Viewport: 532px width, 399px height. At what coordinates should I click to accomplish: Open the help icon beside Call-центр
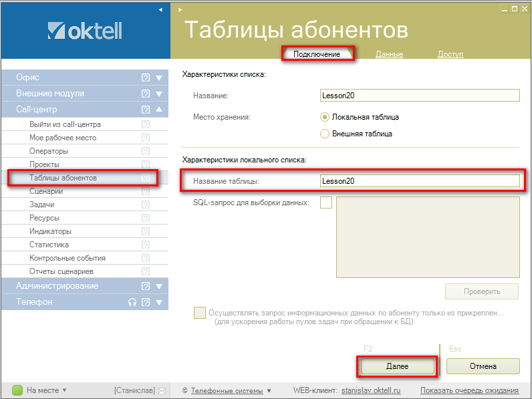coord(146,110)
